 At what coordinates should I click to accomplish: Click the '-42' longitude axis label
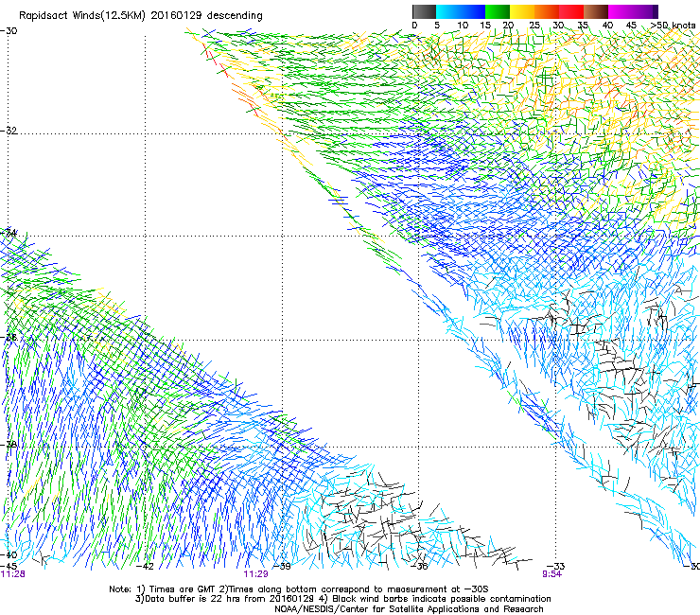tap(145, 567)
